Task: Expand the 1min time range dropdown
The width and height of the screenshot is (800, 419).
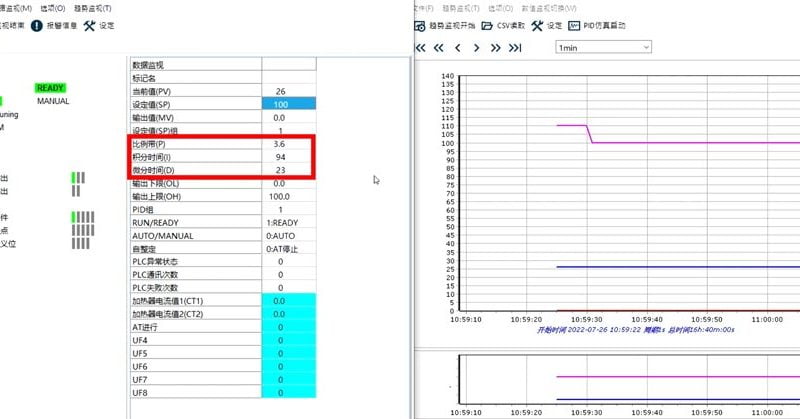Action: tap(603, 47)
